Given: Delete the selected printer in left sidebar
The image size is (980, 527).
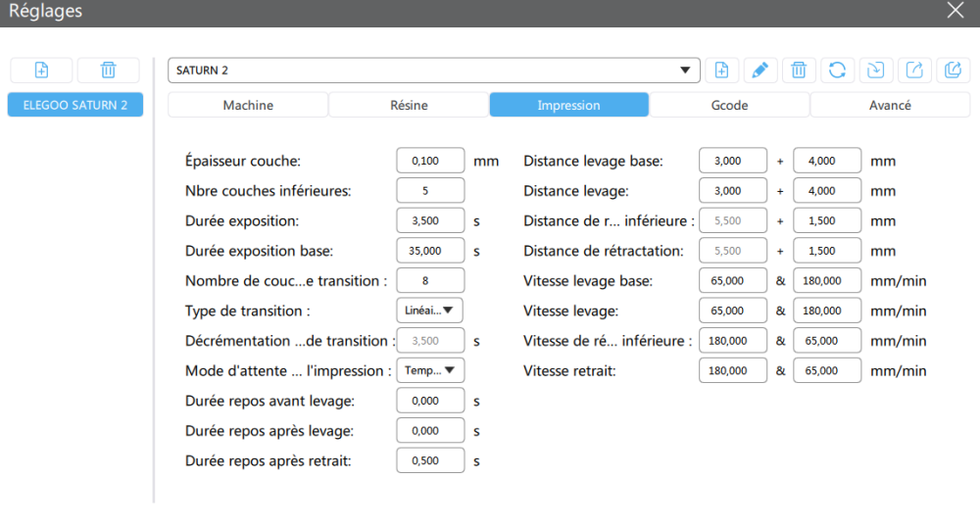Looking at the screenshot, I should [x=108, y=70].
